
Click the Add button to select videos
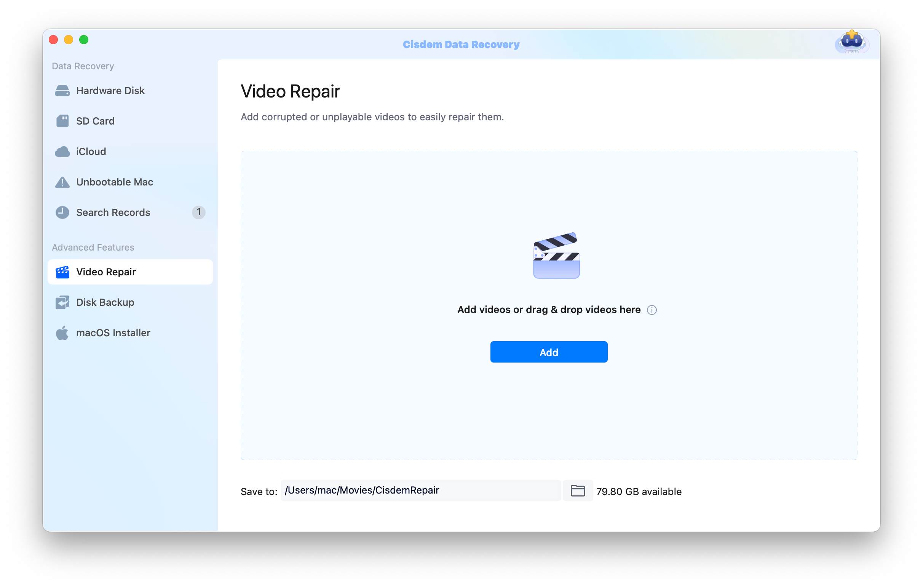click(549, 352)
